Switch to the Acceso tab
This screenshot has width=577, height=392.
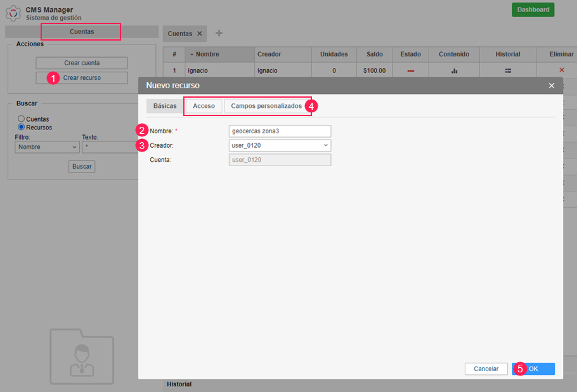pyautogui.click(x=204, y=106)
